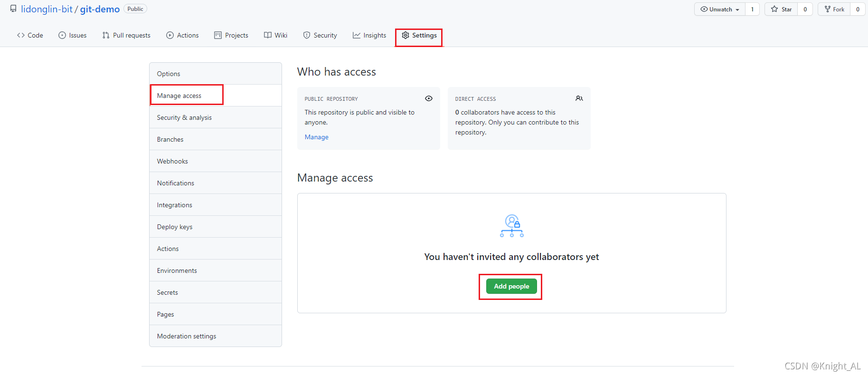Click the green Add people button
Viewport: 868px width, 376px height.
(511, 286)
